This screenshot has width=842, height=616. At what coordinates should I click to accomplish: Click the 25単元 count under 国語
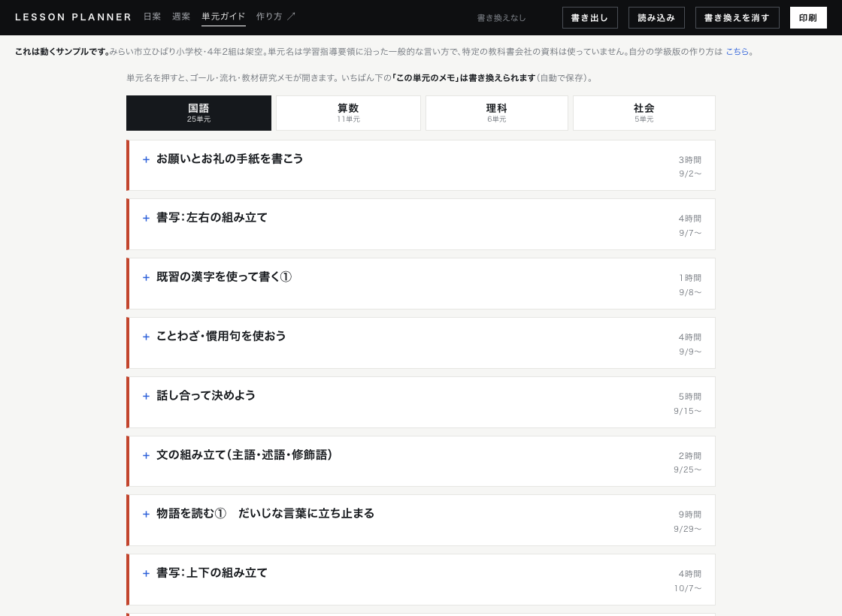point(198,119)
